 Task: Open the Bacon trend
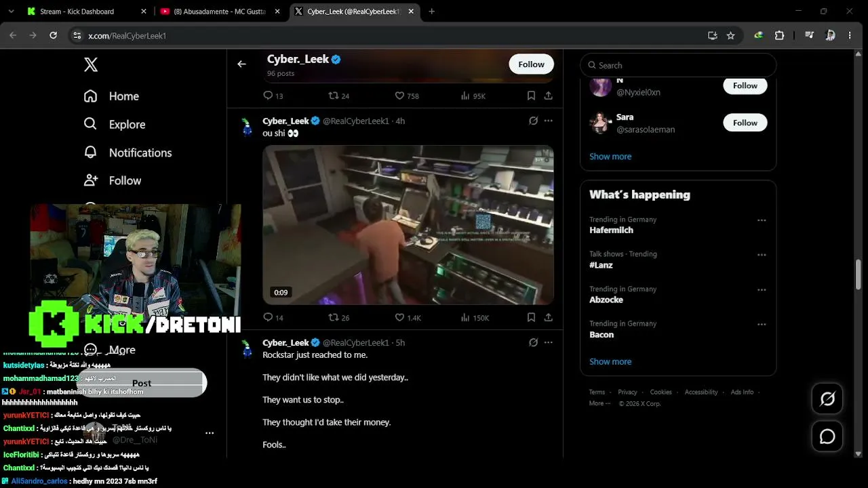[x=601, y=335]
